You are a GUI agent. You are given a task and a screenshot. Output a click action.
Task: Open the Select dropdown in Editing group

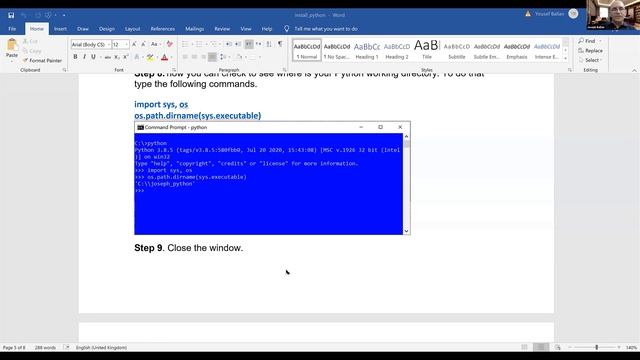(x=590, y=60)
